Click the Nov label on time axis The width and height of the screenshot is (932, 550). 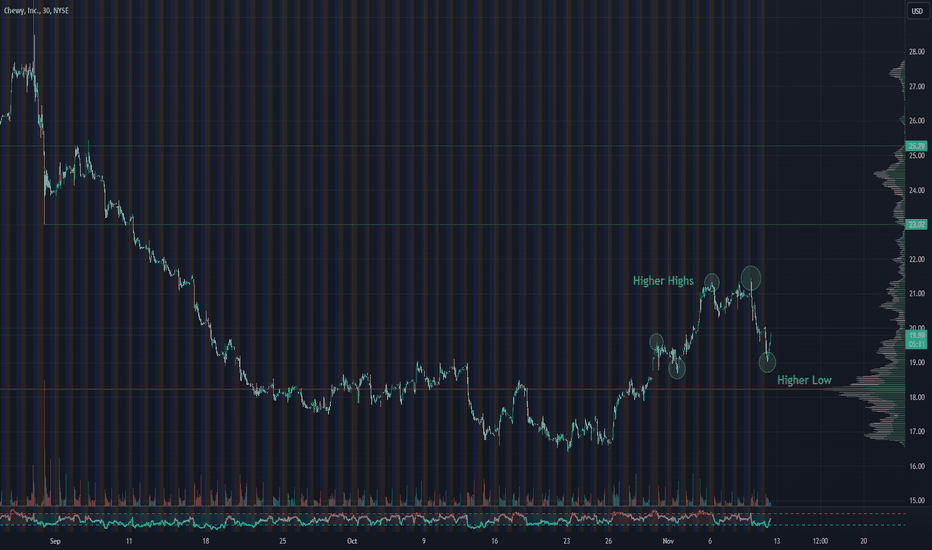pyautogui.click(x=668, y=541)
